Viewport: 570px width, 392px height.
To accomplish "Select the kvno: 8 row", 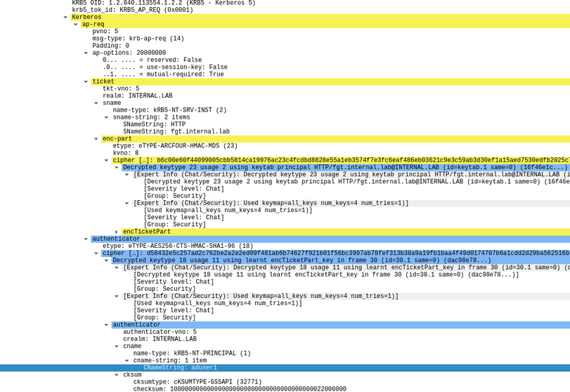I will pyautogui.click(x=125, y=153).
